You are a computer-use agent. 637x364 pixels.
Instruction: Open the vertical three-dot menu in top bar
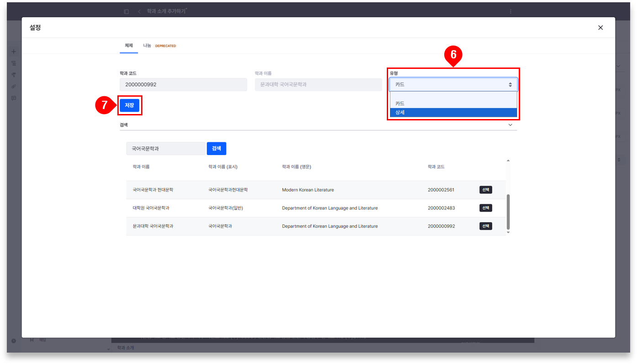(x=511, y=11)
